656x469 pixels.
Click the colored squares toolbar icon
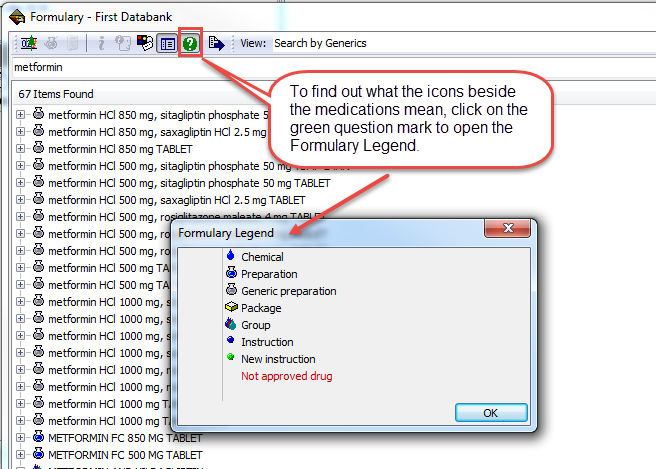pos(145,43)
